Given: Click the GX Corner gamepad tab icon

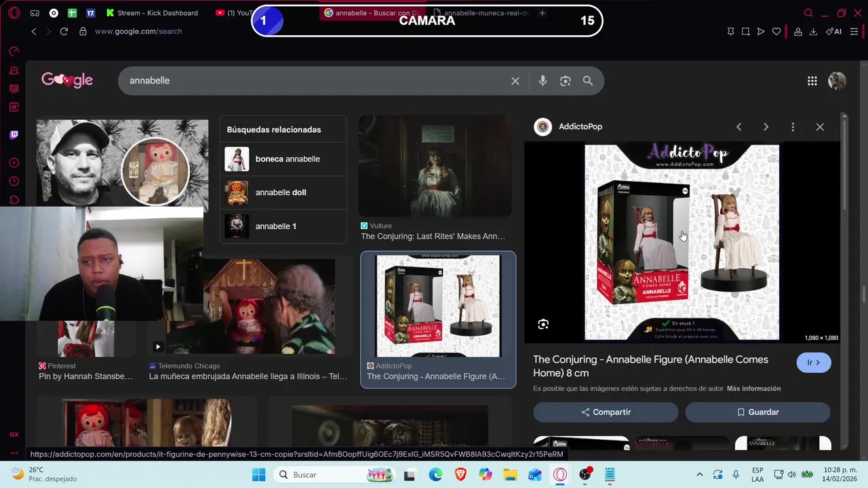Looking at the screenshot, I should [35, 13].
